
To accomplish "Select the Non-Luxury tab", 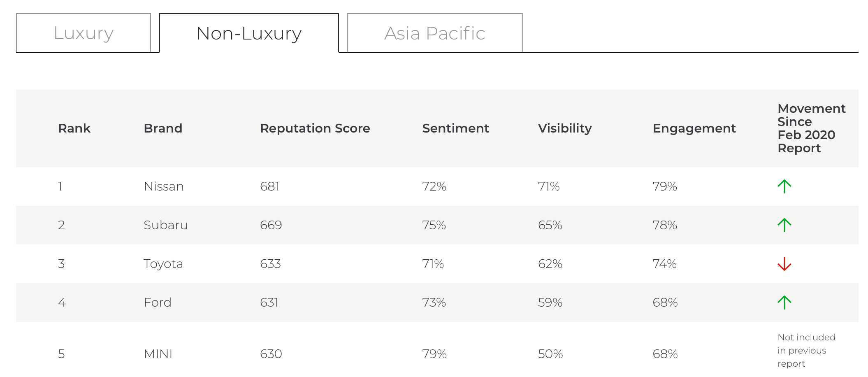I will (249, 33).
